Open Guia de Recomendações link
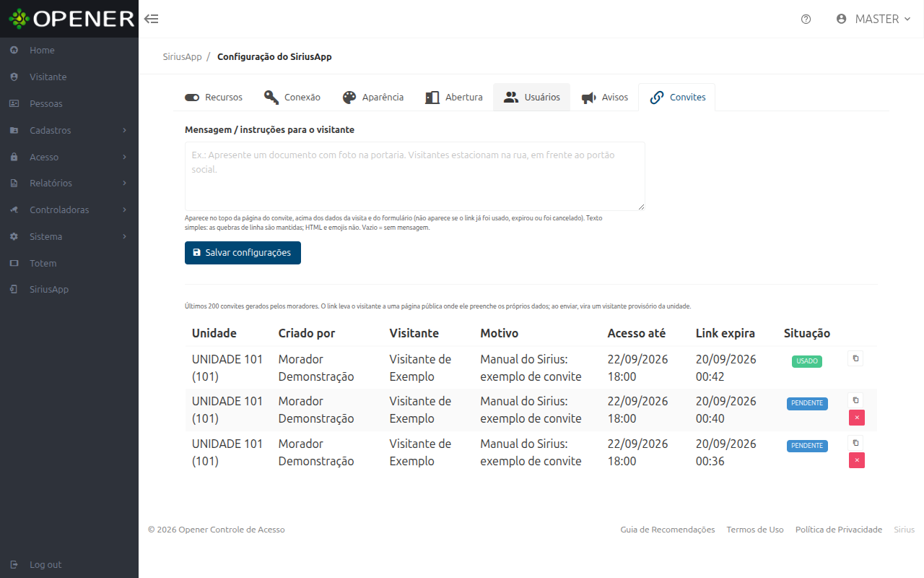This screenshot has height=578, width=924. (x=668, y=530)
